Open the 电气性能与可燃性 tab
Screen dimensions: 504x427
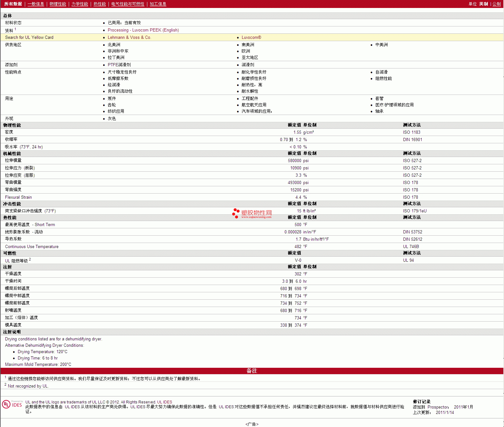[x=128, y=4]
